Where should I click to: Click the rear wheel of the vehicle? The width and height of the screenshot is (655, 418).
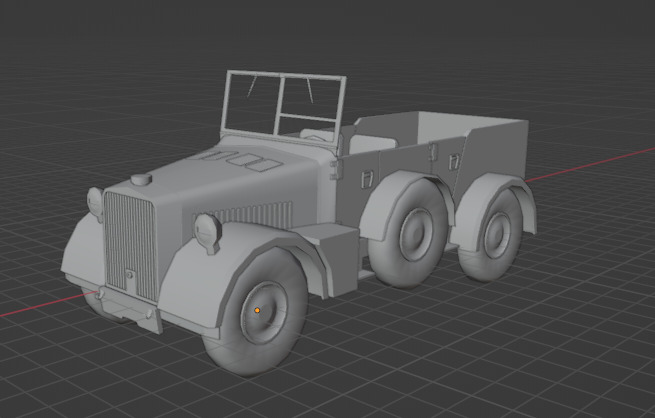coord(492,236)
